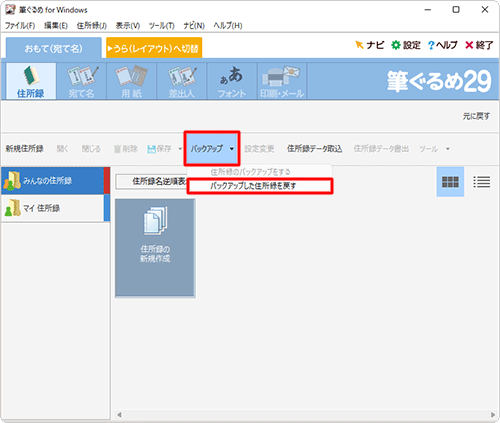The height and width of the screenshot is (423, 500).
Task: Switch to うら(レイアウト)へ切替 tab
Action: 154,49
